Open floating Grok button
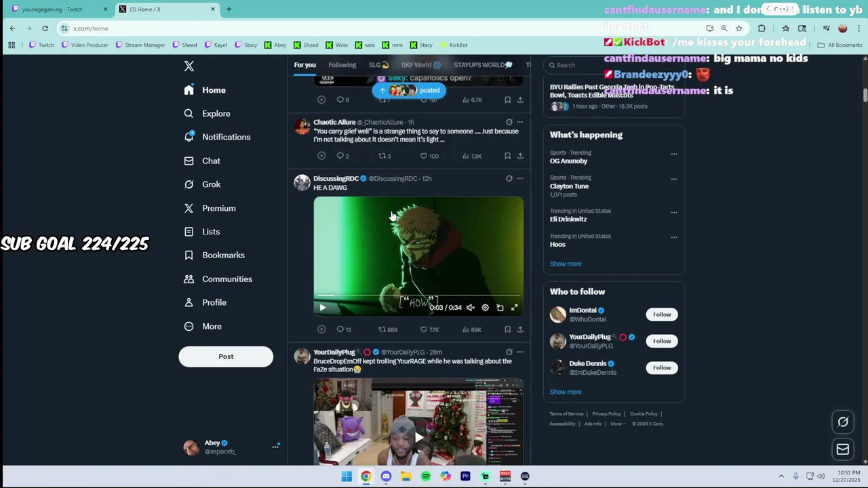 pyautogui.click(x=843, y=422)
